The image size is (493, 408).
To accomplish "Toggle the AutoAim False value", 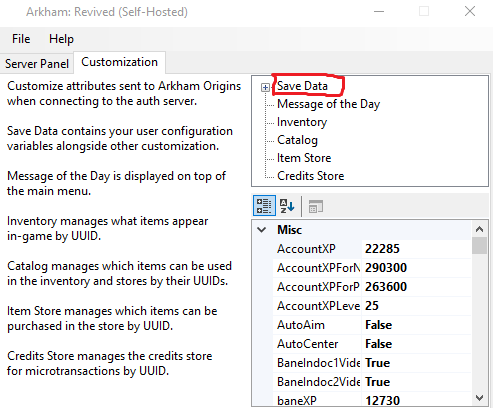I will (x=416, y=325).
